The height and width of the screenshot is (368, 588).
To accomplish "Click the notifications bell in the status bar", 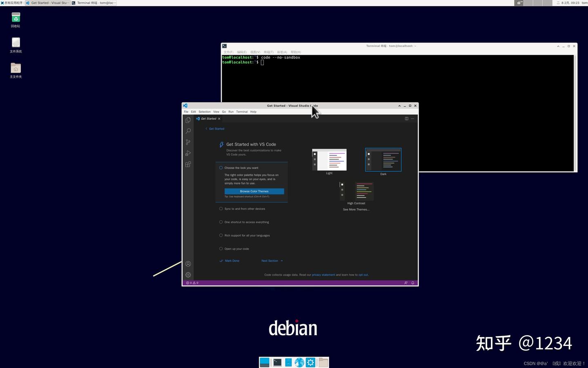I will click(x=412, y=283).
